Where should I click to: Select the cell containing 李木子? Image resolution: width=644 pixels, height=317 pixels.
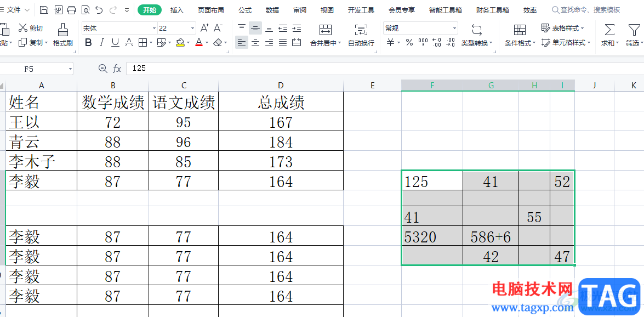[42, 161]
